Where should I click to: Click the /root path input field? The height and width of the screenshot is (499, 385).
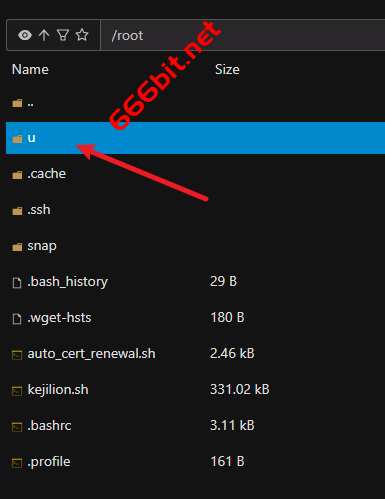(x=243, y=35)
